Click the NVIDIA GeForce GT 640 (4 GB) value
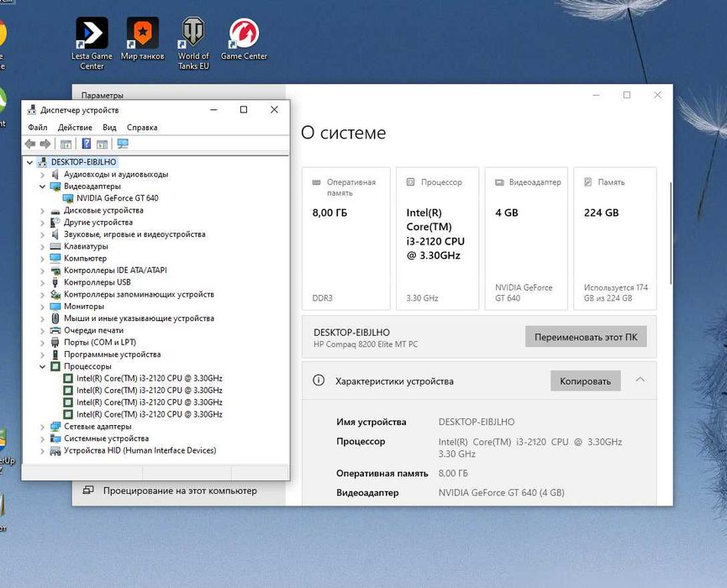The image size is (727, 588). (x=501, y=492)
